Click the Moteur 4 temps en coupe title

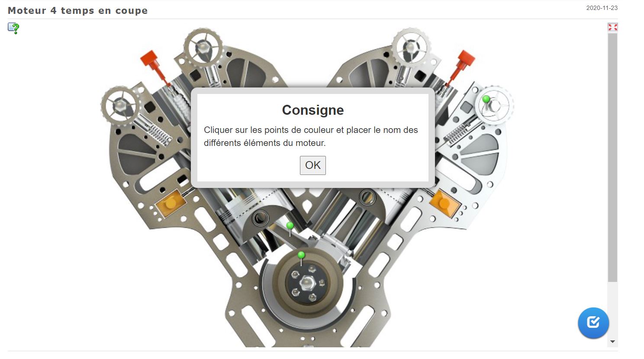click(x=78, y=10)
